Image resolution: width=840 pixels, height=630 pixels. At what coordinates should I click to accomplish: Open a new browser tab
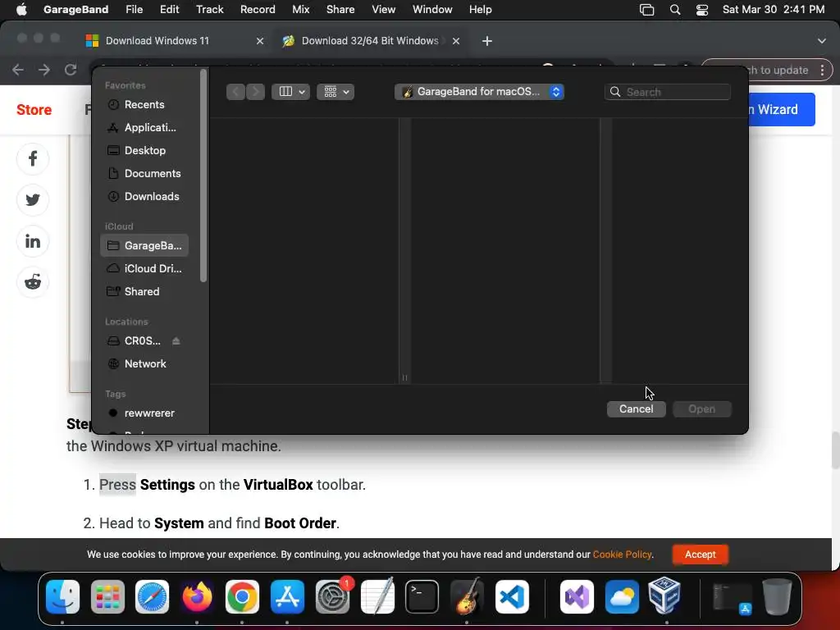487,41
